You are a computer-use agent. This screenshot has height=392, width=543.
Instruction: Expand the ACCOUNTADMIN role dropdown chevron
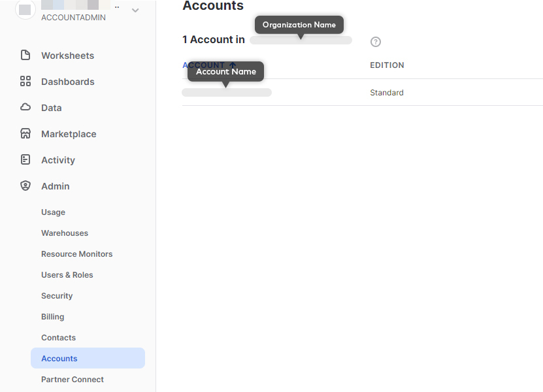135,10
